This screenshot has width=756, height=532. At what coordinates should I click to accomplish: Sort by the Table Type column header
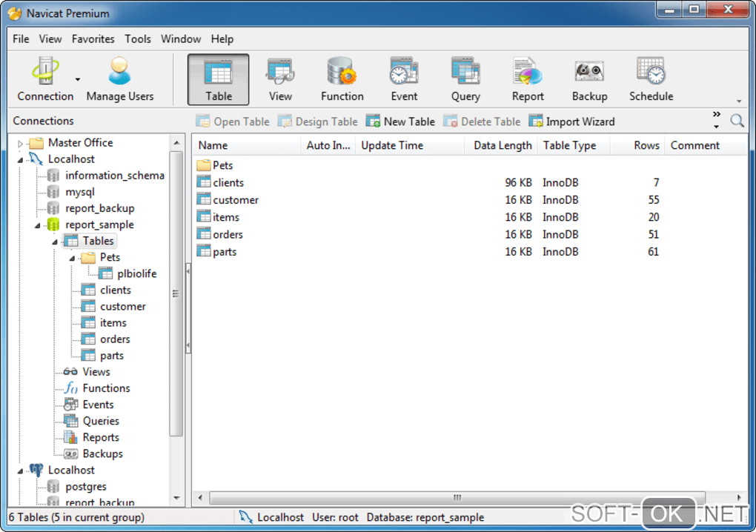tap(574, 145)
